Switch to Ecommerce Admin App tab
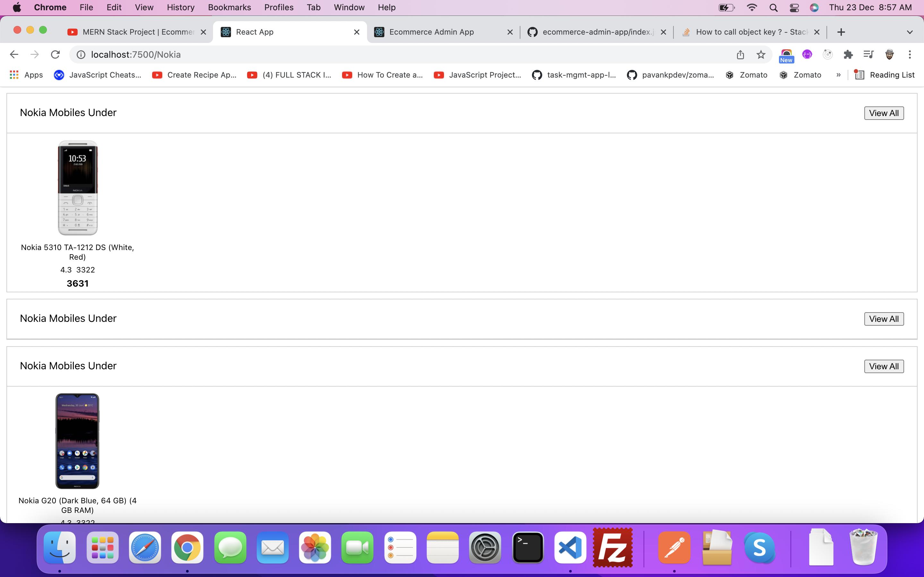This screenshot has height=577, width=924. tap(431, 32)
